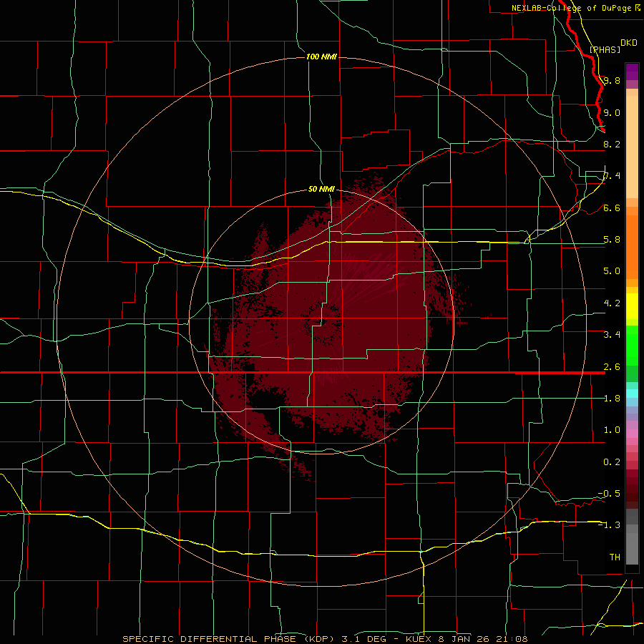Screen dimensions: 644x644
Task: Select the 8.2 scale label
Action: 612,144
